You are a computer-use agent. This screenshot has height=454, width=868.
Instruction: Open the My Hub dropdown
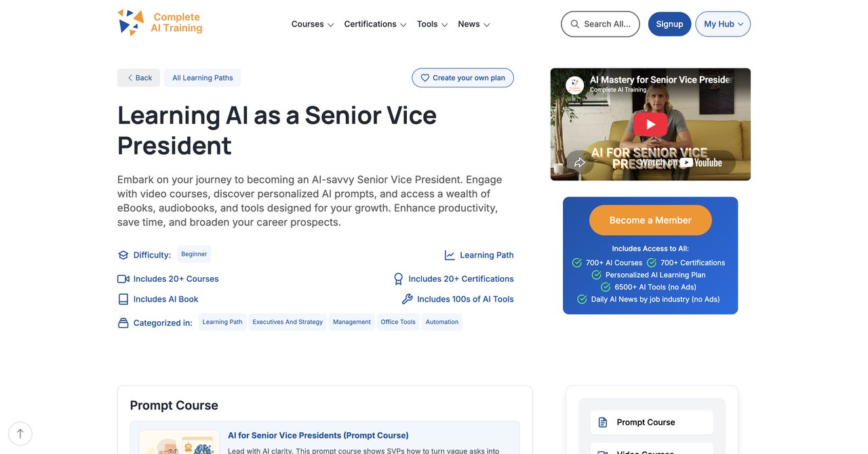723,24
